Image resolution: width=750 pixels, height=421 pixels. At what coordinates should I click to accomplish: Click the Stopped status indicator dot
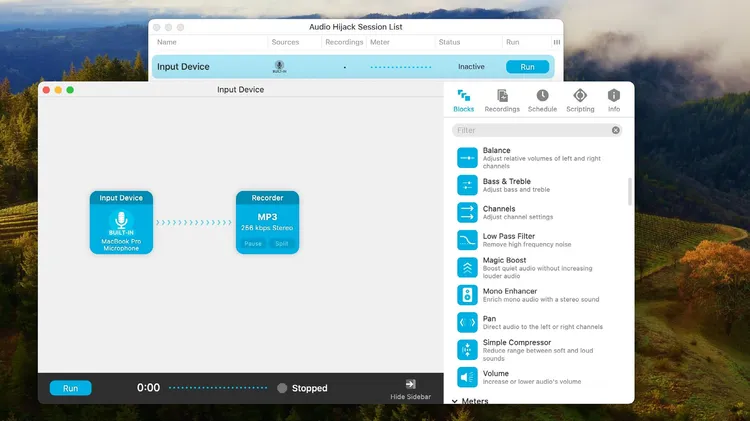pos(282,388)
